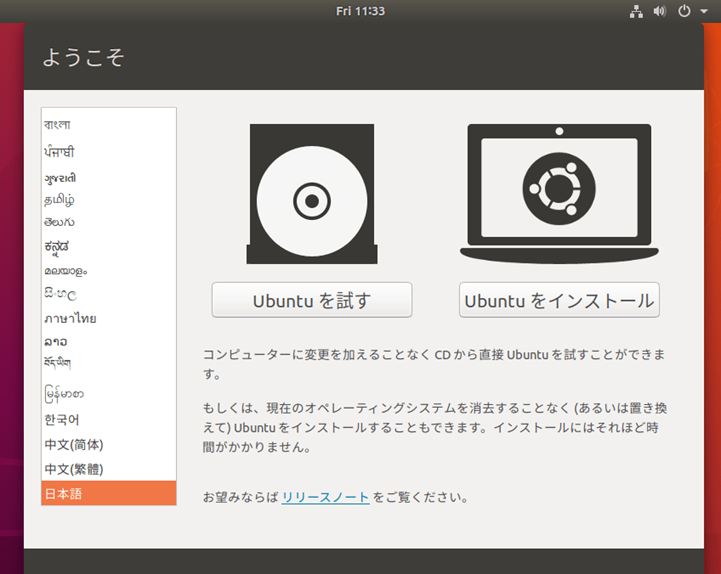This screenshot has height=574, width=721.
Task: Click the 'Ubuntu を試す' button
Action: [312, 300]
